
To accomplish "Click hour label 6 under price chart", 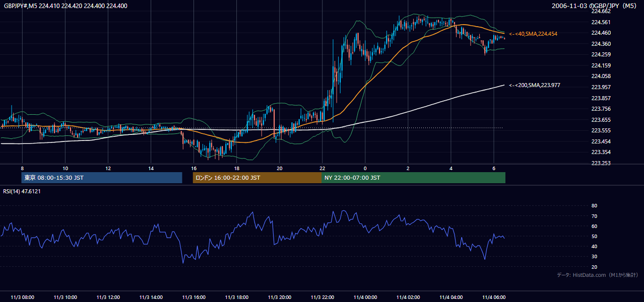I will [494, 168].
